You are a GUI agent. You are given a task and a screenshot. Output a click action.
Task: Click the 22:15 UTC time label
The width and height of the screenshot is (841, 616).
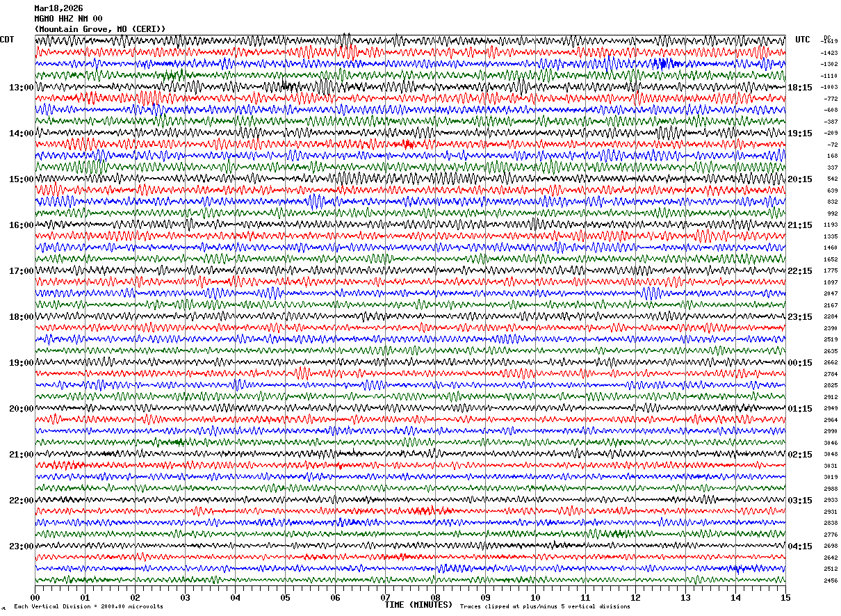coord(799,271)
